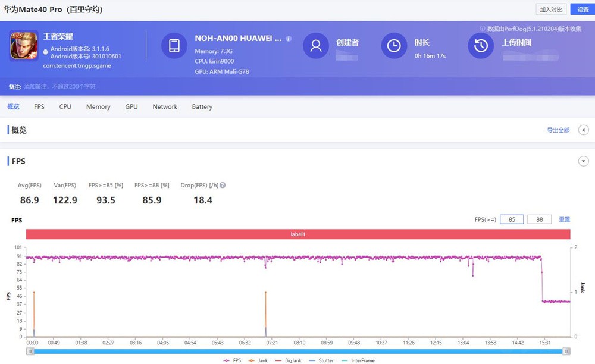Open the GPU tab
Image resolution: width=595 pixels, height=364 pixels.
pyautogui.click(x=131, y=107)
